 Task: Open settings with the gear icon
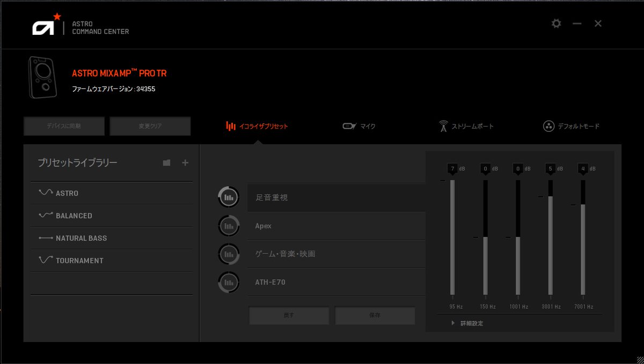click(x=557, y=24)
